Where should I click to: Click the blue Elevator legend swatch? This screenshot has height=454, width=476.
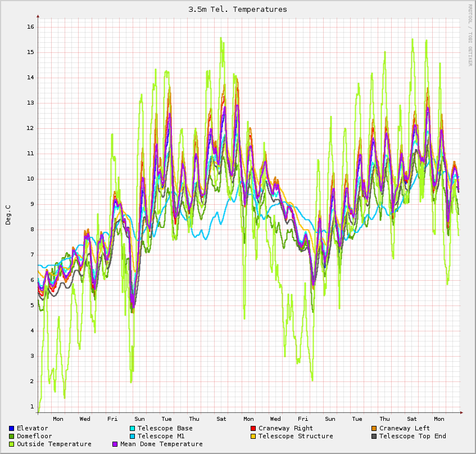click(11, 428)
